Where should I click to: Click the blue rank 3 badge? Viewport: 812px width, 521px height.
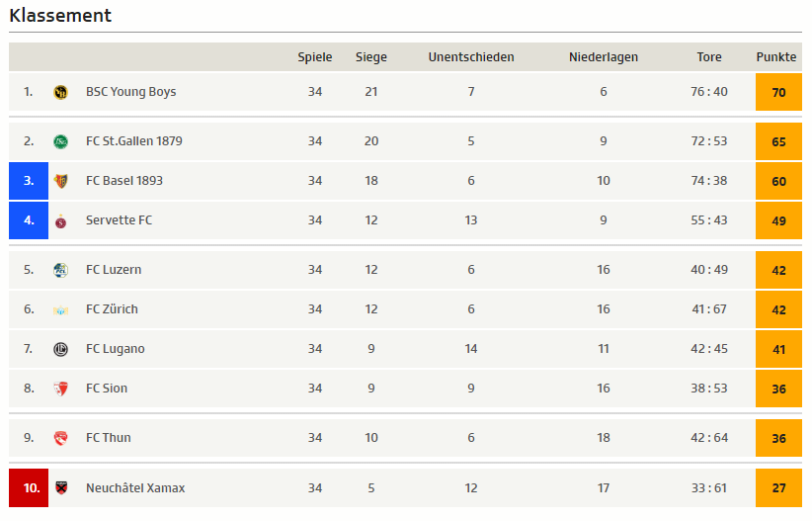coord(29,181)
